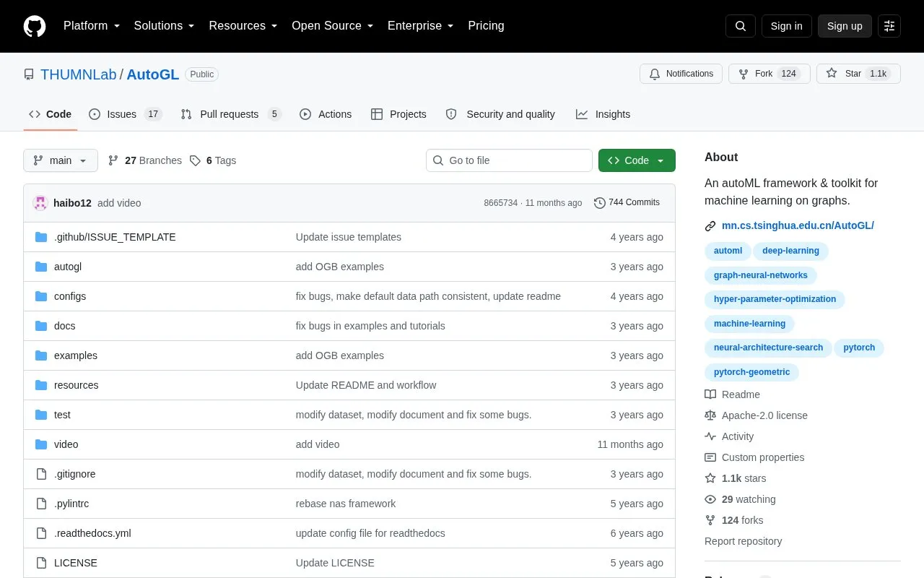
Task: Open the Insights tab
Action: [603, 114]
